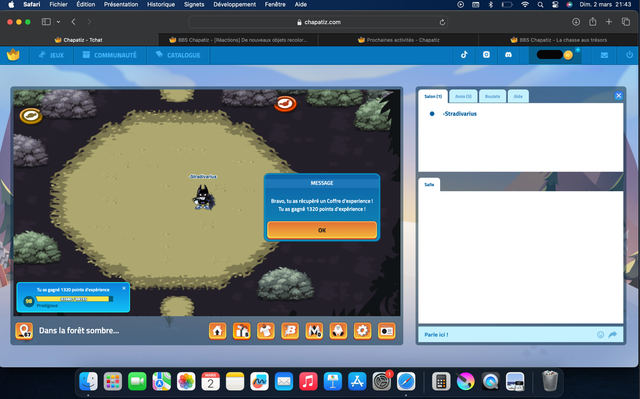This screenshot has height=399, width=640.
Task: Switch to Prochaines activités browser tab
Action: coord(398,40)
